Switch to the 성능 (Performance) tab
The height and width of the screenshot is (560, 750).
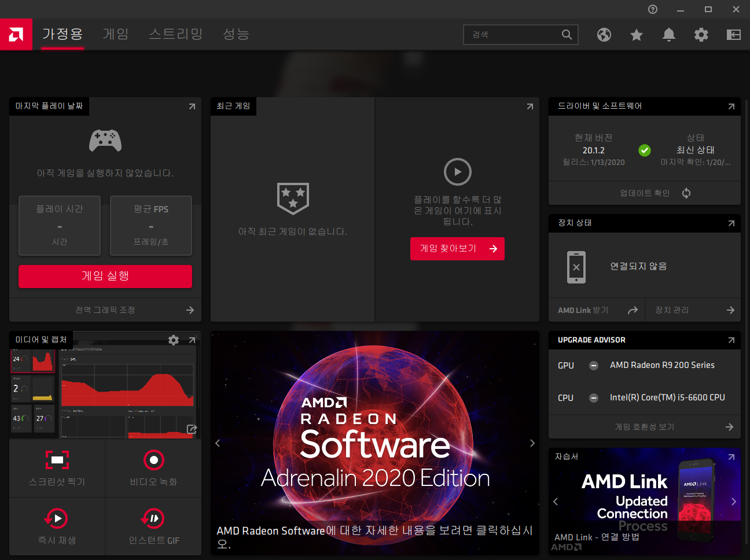(x=236, y=34)
